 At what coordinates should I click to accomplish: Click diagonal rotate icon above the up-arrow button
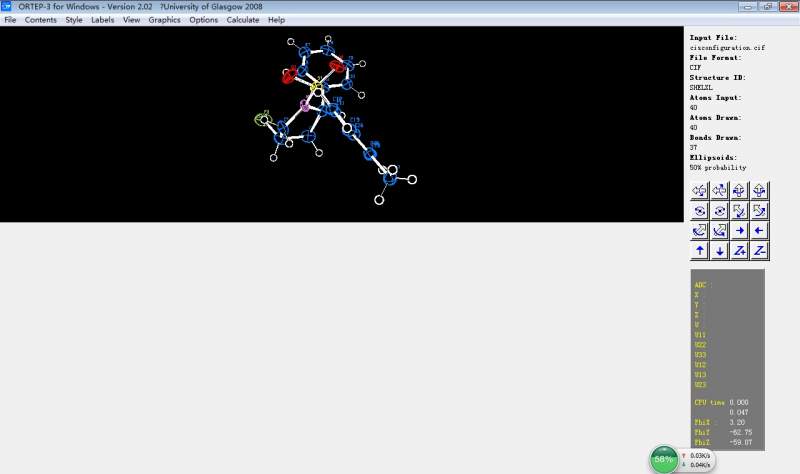click(699, 231)
